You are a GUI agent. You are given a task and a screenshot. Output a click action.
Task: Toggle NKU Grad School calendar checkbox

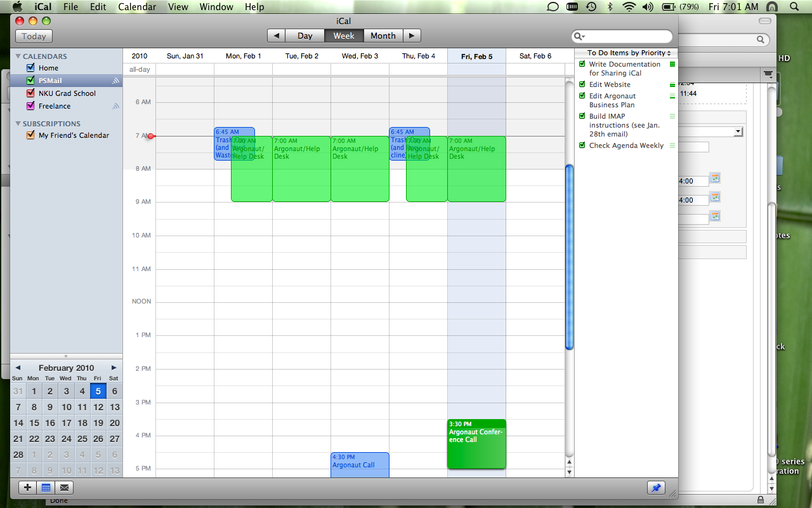(30, 93)
